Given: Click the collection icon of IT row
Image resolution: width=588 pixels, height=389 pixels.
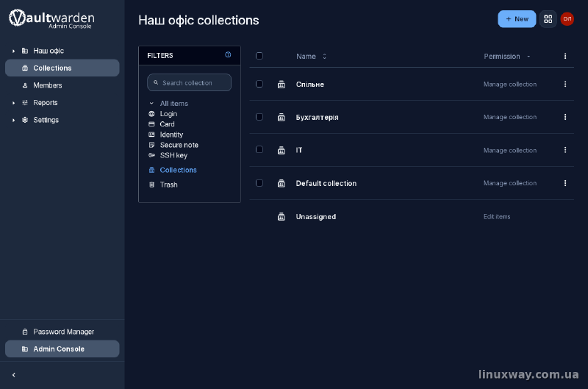Looking at the screenshot, I should coord(282,151).
